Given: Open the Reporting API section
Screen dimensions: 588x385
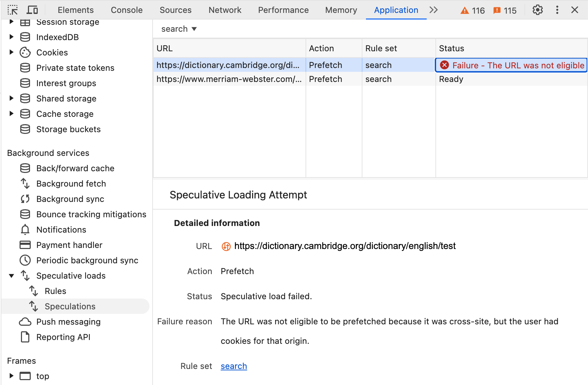Looking at the screenshot, I should 63,337.
